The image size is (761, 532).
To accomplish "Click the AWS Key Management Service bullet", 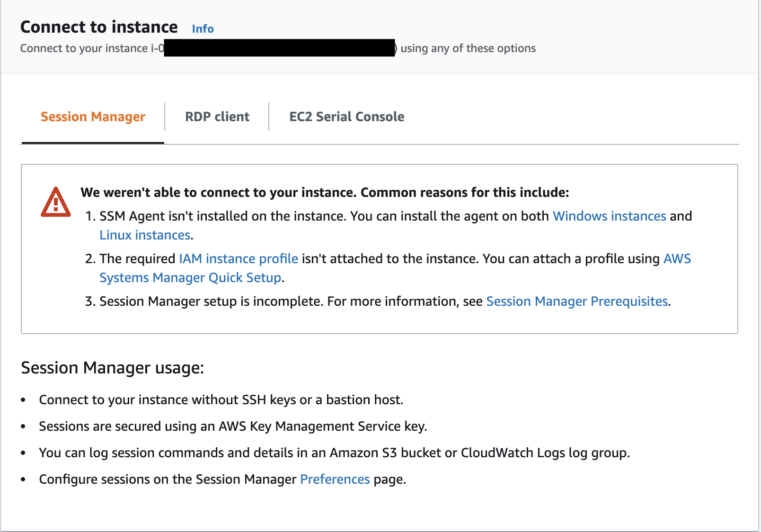I will coord(233,426).
